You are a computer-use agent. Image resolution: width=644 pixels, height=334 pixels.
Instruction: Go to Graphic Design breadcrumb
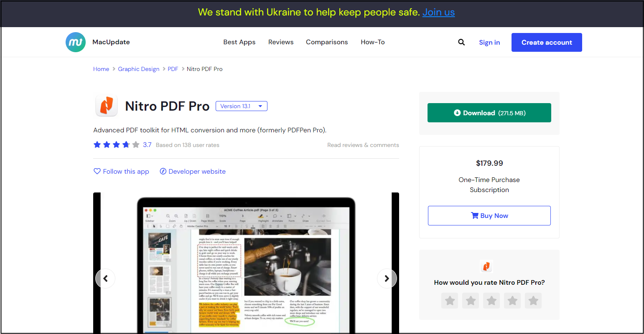click(x=139, y=69)
